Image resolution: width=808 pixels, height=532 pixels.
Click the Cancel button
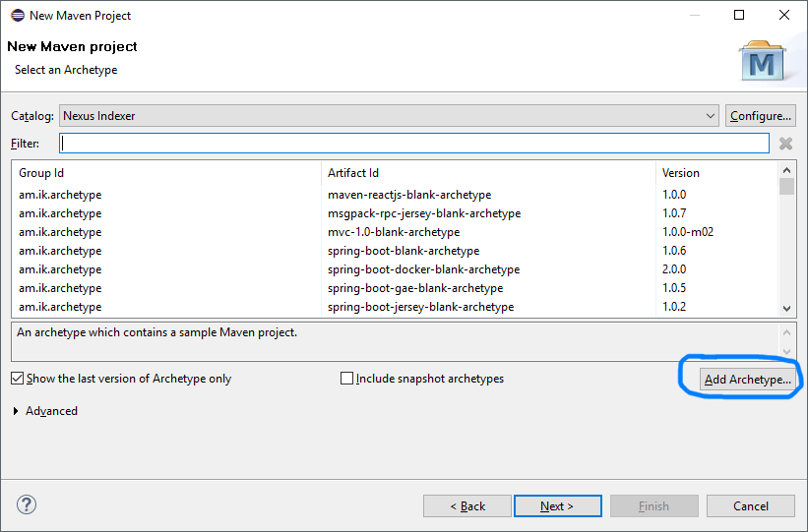pos(751,506)
